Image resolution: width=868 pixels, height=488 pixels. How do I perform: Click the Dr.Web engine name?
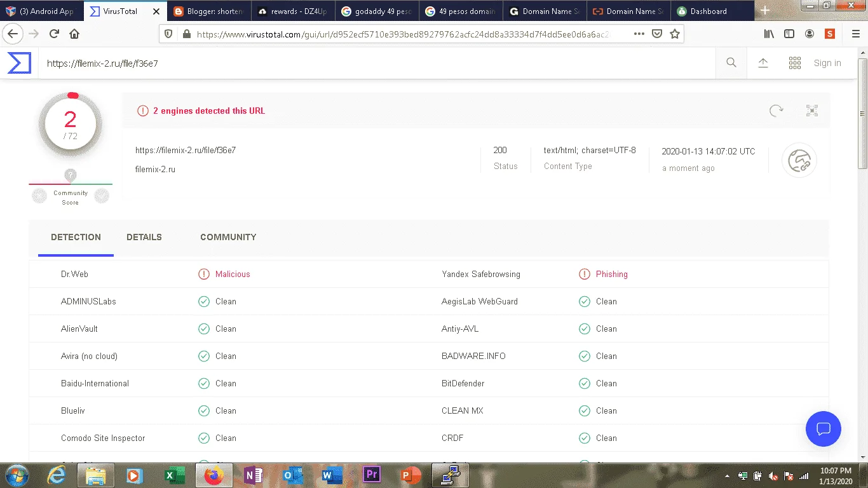coord(74,274)
